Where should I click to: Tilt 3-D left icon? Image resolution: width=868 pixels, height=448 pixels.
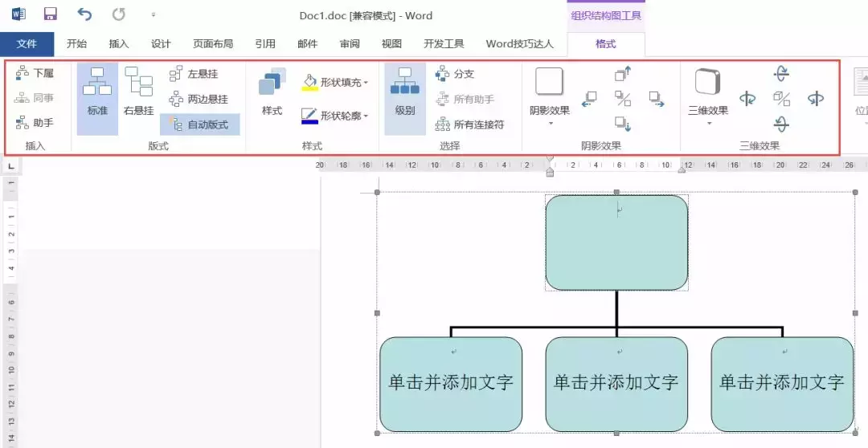click(748, 99)
